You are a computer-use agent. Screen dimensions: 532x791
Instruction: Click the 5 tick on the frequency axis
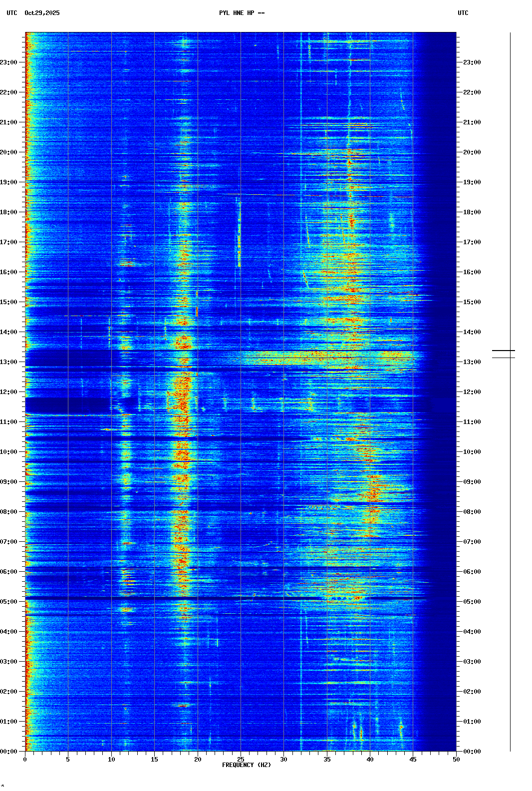pos(68,759)
